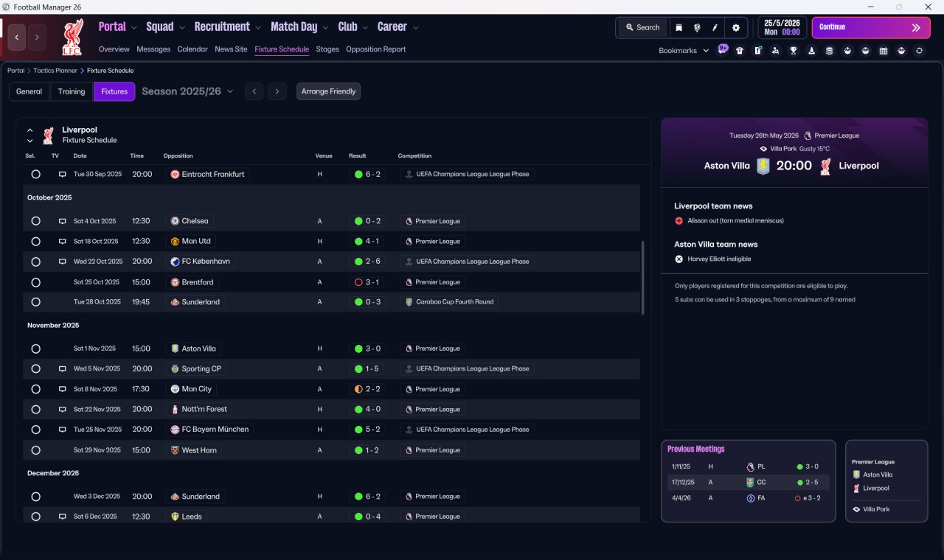This screenshot has width=944, height=560.
Task: Click the shirt icon in the bookmarks bar
Action: 740,51
